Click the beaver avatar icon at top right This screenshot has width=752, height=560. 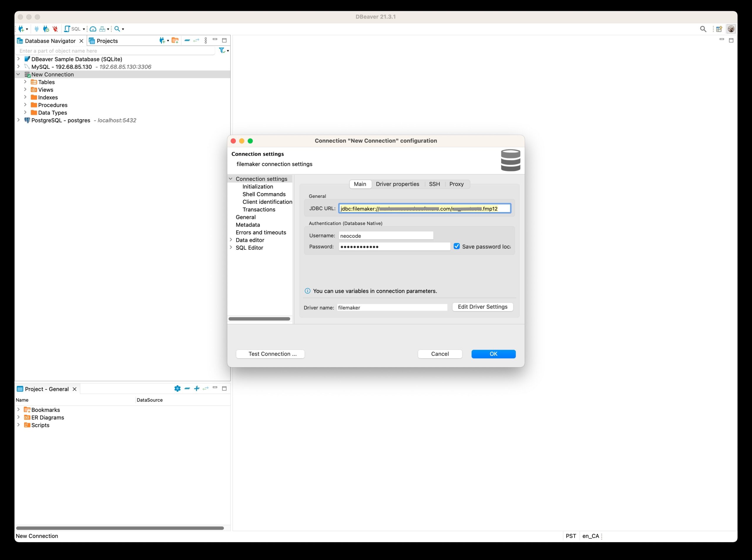point(731,29)
